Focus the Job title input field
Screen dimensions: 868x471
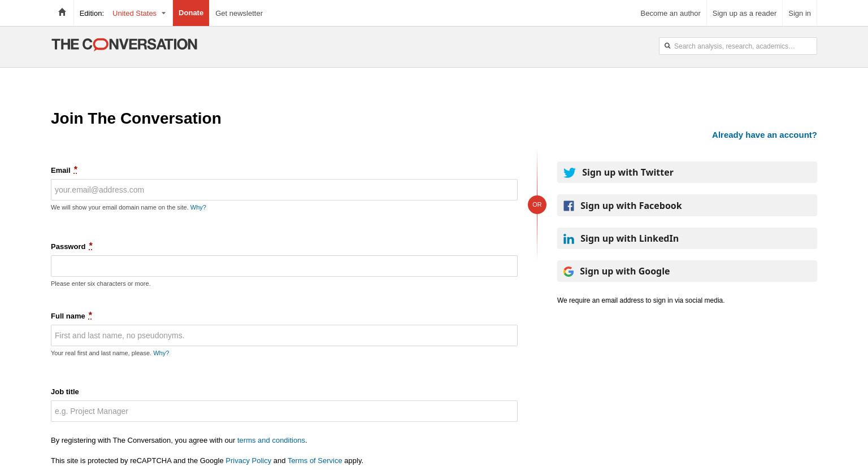click(x=284, y=411)
